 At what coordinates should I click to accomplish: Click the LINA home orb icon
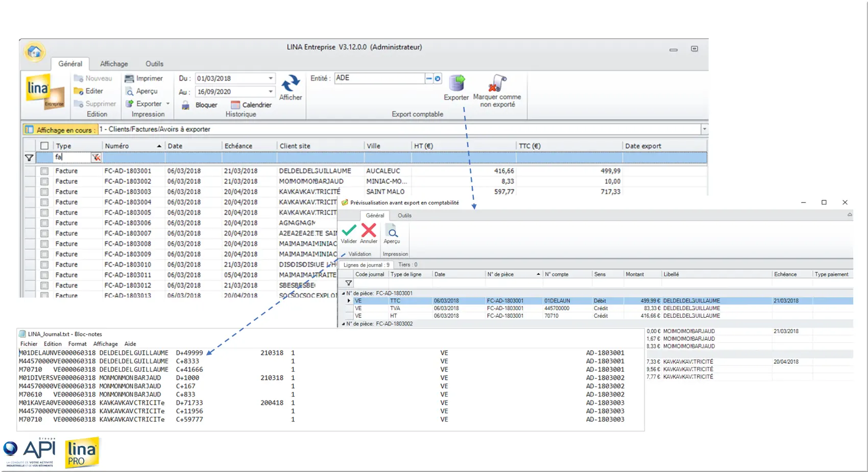(x=35, y=52)
